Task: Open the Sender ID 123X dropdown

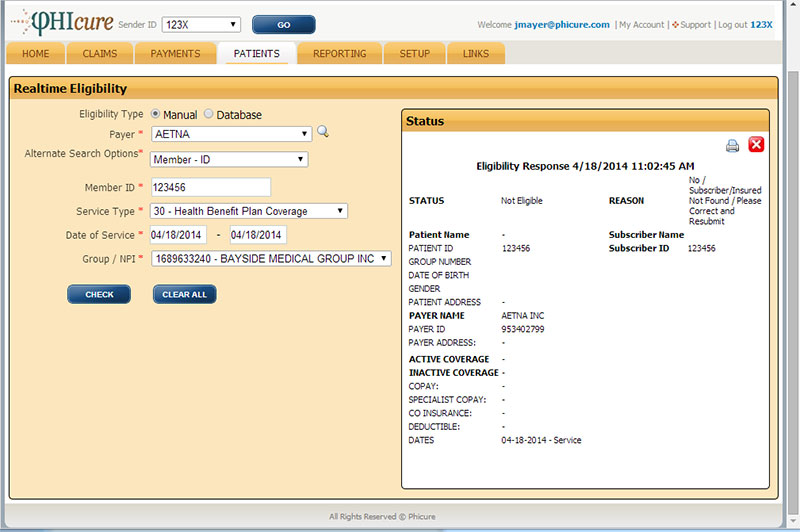Action: click(201, 24)
